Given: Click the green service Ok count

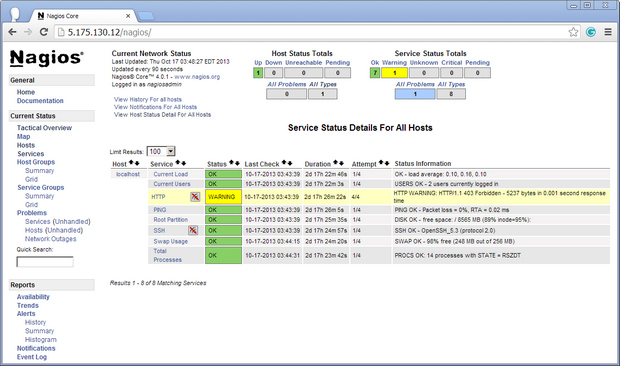Looking at the screenshot, I should 375,73.
